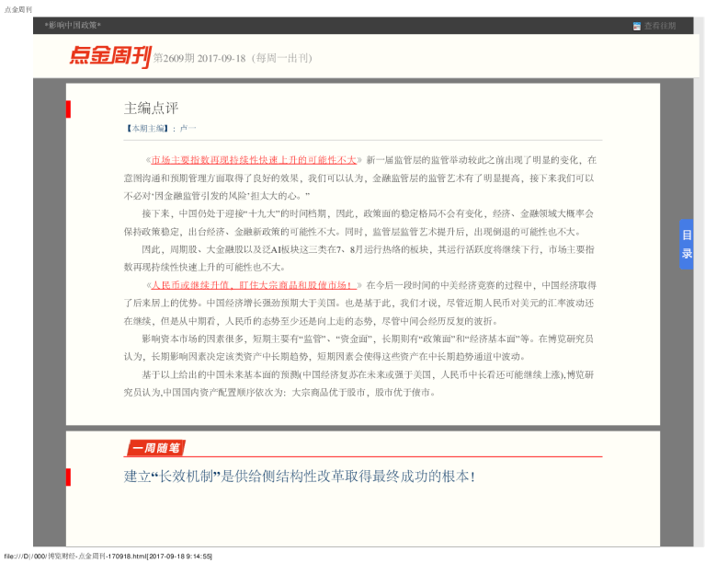Click the （每周一出刊） text in header
The width and height of the screenshot is (728, 563).
pos(281,58)
